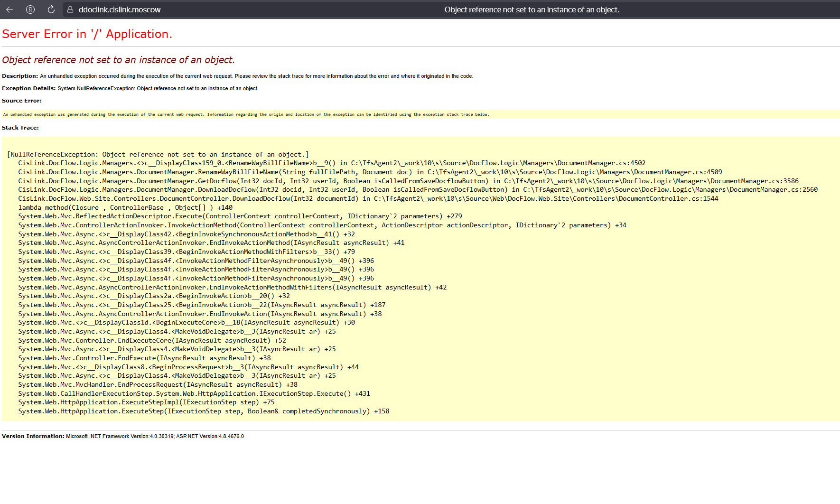Viewport: 840px width, 504px height.
Task: Click the DisplayClass1d BeginExecuteCore +30 line
Action: 187,322
